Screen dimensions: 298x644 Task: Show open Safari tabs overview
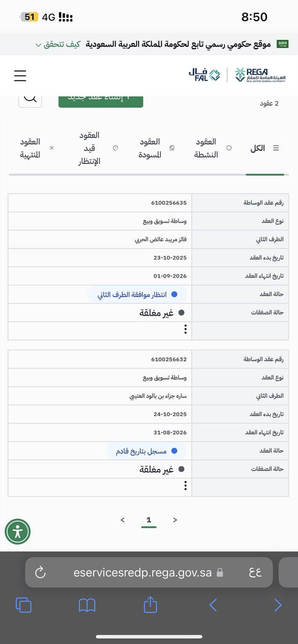[23, 605]
